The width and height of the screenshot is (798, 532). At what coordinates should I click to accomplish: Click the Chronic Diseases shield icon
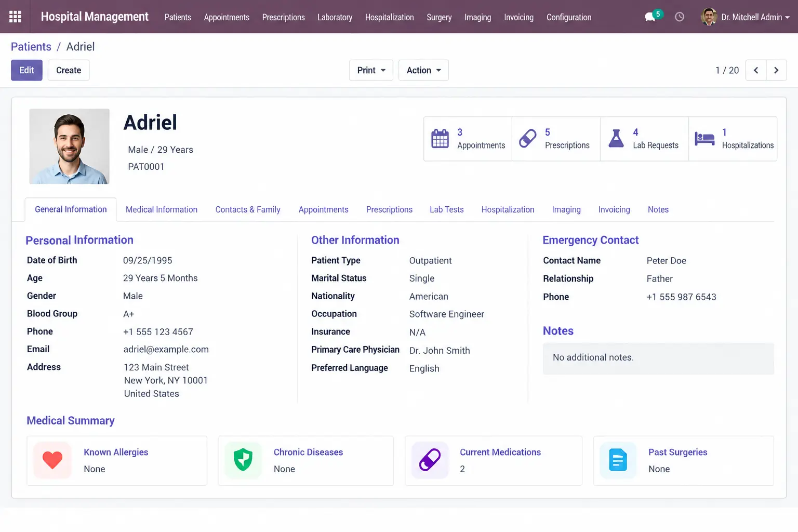243,460
